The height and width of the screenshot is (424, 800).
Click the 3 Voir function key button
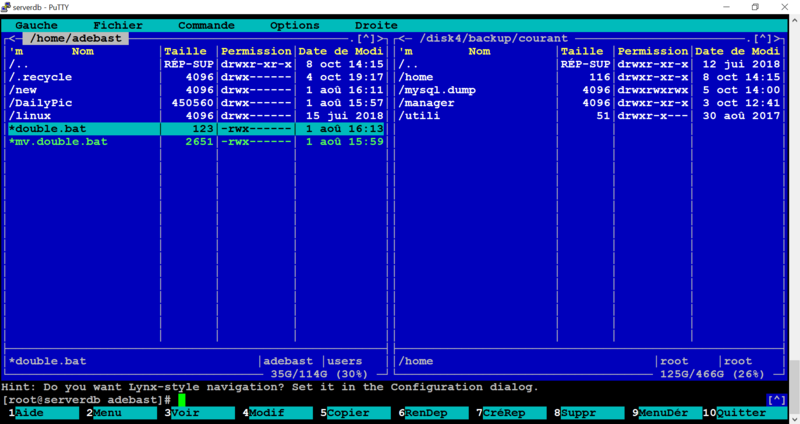pos(199,413)
